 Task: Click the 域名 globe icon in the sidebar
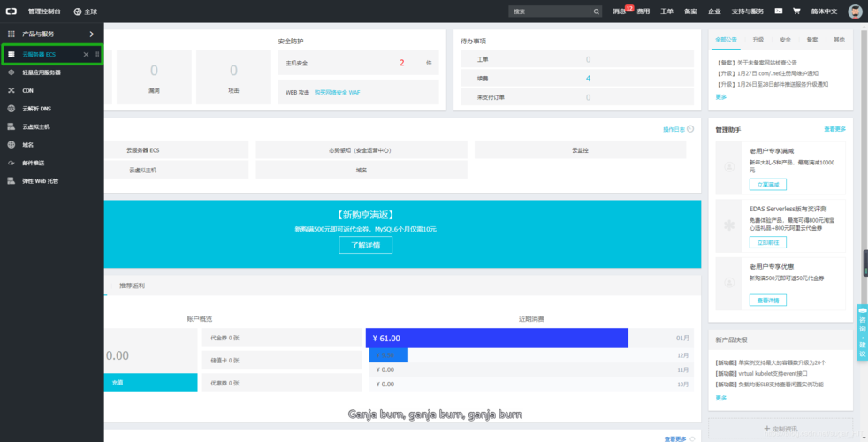(x=11, y=145)
